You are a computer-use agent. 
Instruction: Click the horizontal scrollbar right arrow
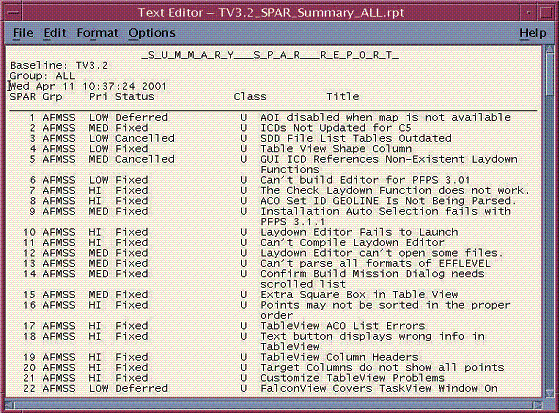538,405
